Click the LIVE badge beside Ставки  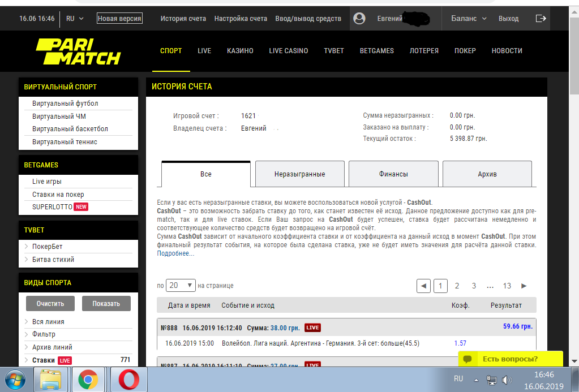point(65,360)
